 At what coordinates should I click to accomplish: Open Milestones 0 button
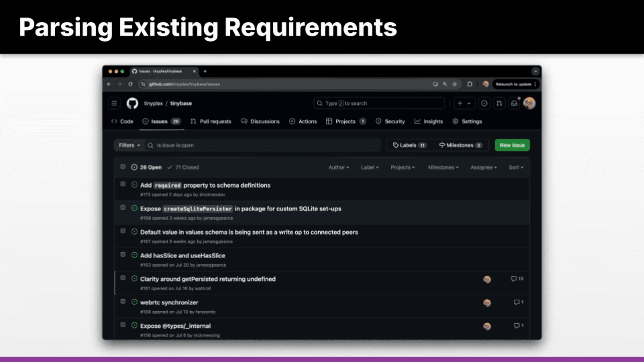point(461,145)
